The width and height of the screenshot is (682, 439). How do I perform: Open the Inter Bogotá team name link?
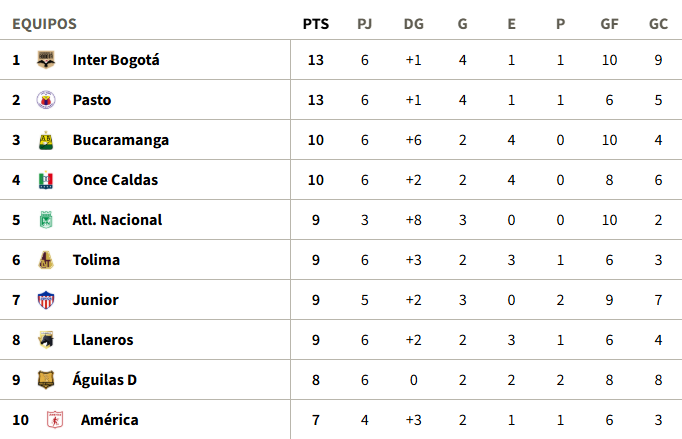[x=116, y=60]
